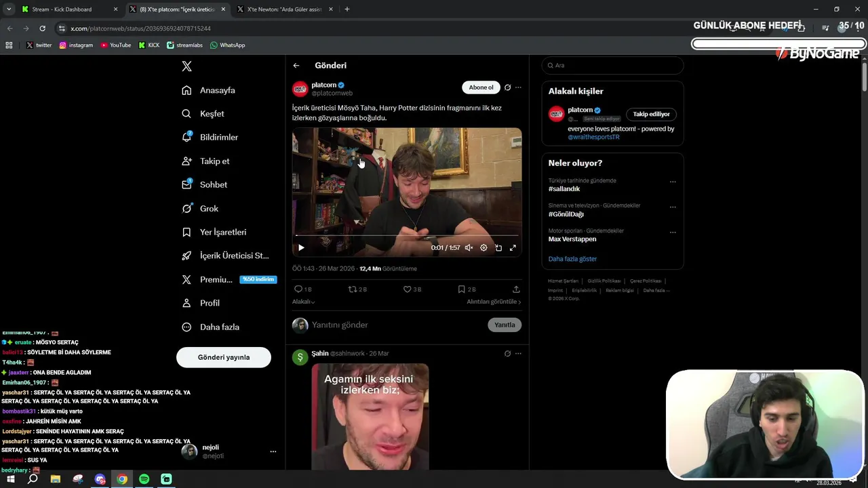The image size is (868, 488).
Task: Expand Alakalı sorting dropdown
Action: pos(303,302)
